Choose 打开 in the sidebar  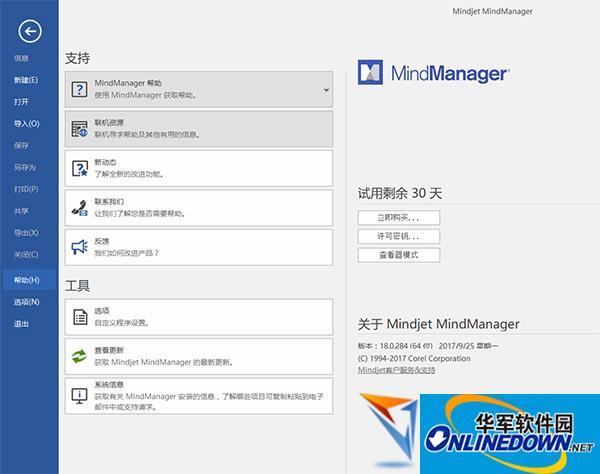[21, 102]
